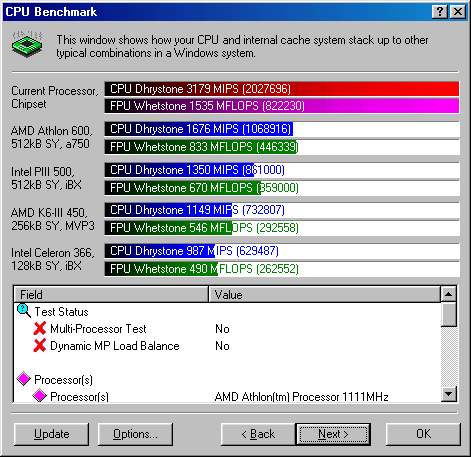Go to the previous page with Back
The height and width of the screenshot is (457, 471).
(x=258, y=434)
